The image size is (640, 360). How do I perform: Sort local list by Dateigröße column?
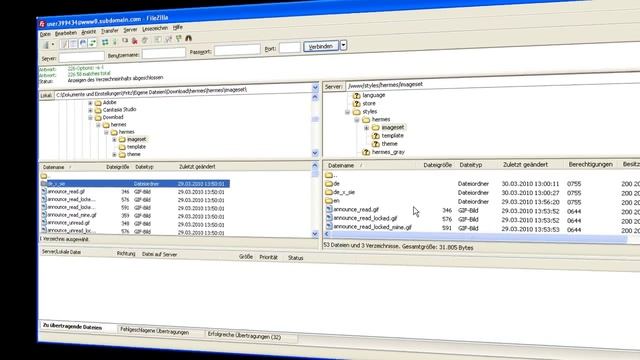[118, 167]
